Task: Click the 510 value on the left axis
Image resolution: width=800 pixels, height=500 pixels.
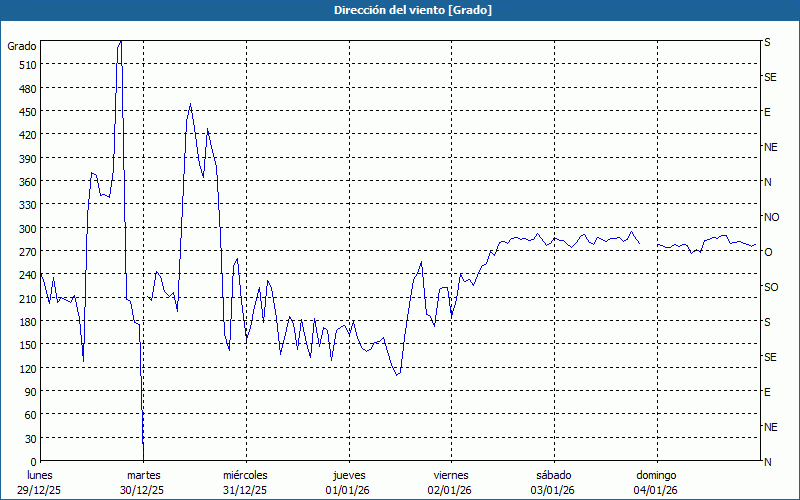Action: 26,65
